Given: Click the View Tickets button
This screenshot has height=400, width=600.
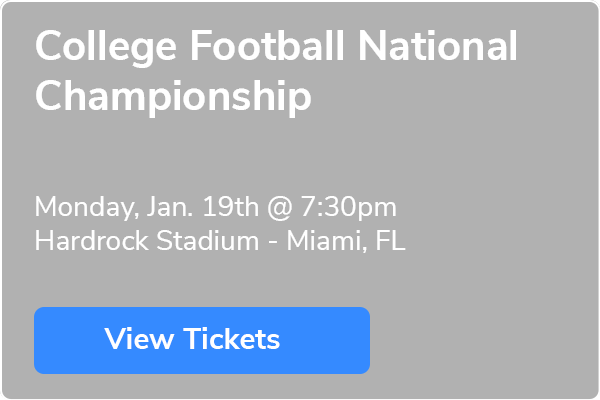Looking at the screenshot, I should point(202,340).
